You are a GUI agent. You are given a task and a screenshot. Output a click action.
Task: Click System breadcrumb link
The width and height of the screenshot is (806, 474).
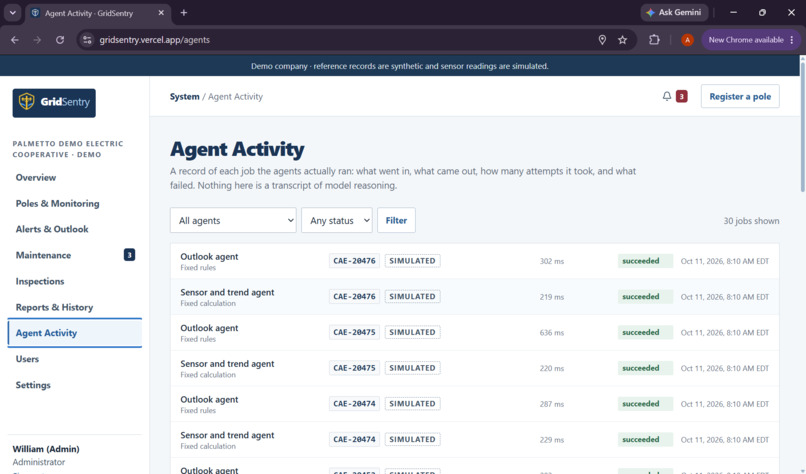(x=185, y=96)
